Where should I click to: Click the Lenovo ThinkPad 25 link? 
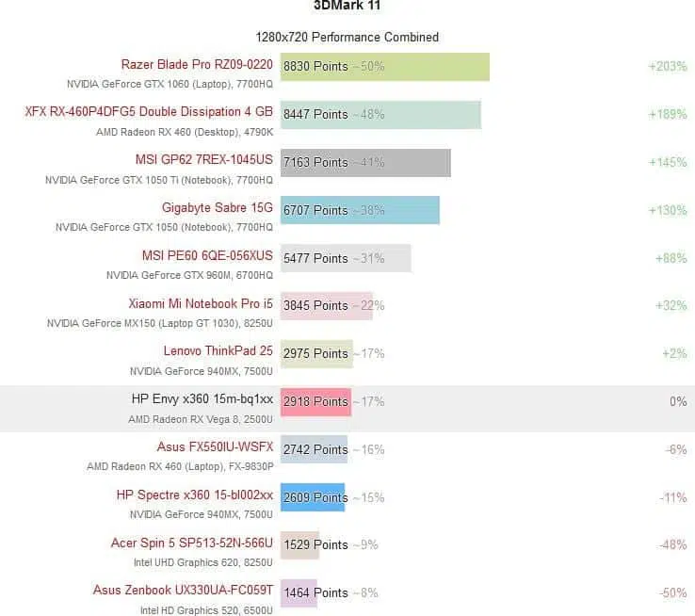[x=218, y=351]
